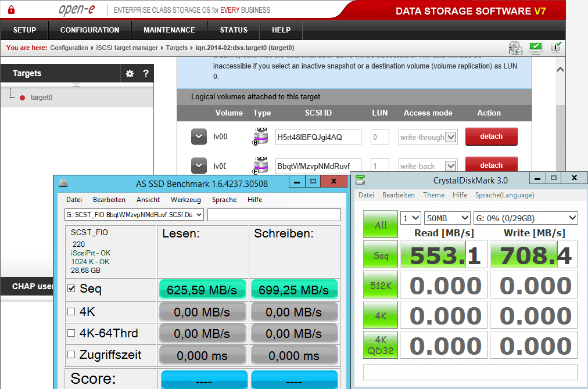Open Targets panel gear settings
Image resolution: width=588 pixels, height=389 pixels.
(130, 74)
